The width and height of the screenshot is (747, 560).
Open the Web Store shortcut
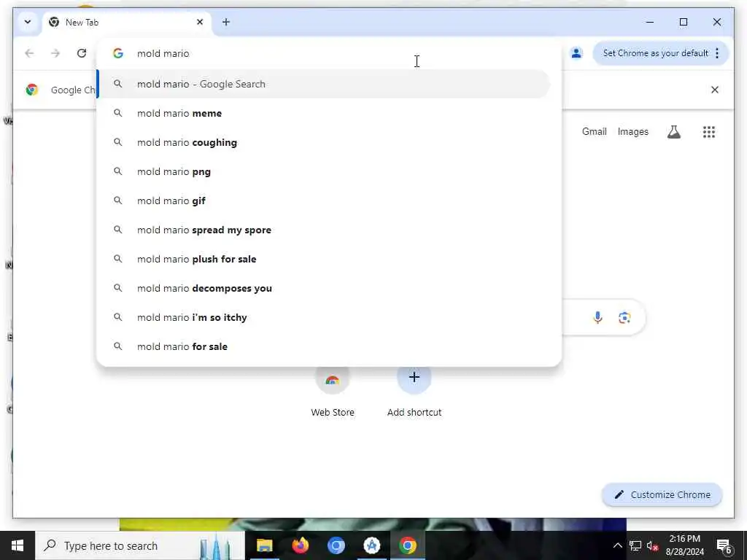333,392
